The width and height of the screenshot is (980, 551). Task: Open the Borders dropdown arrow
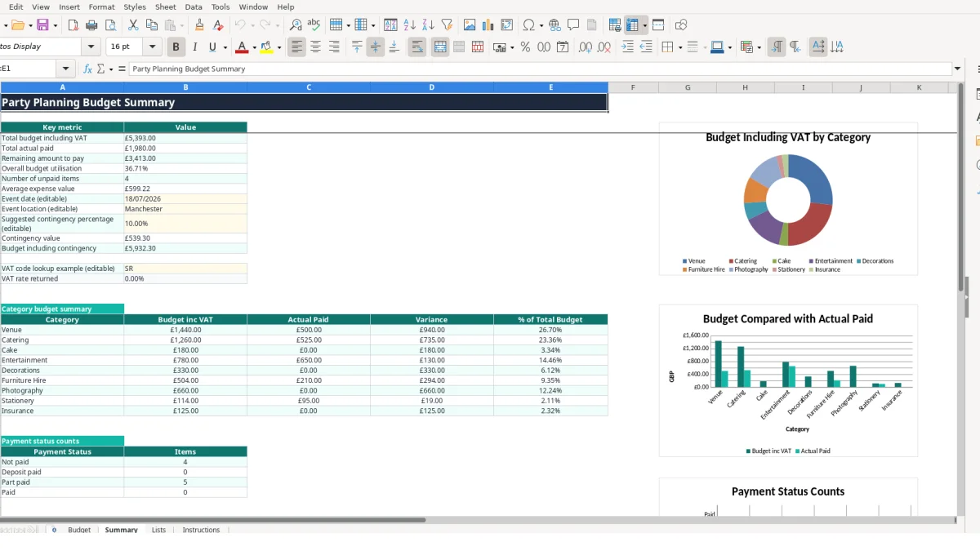[679, 47]
